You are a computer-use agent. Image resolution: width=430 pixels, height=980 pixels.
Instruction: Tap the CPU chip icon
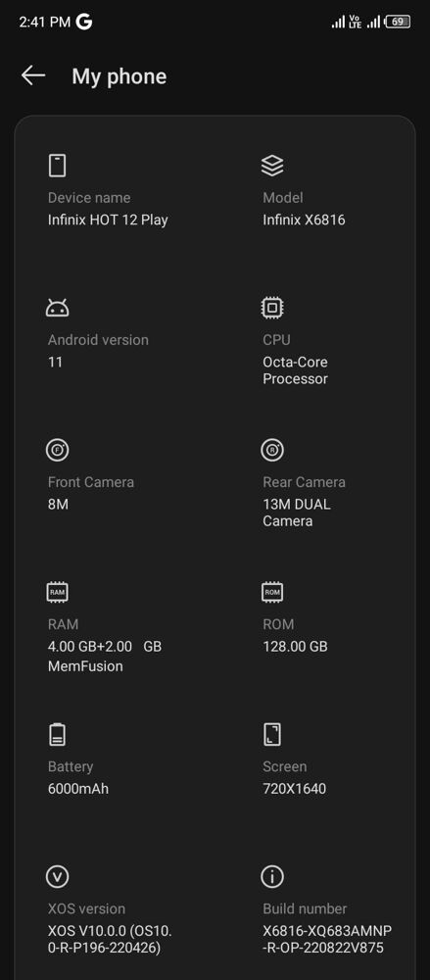(x=272, y=308)
